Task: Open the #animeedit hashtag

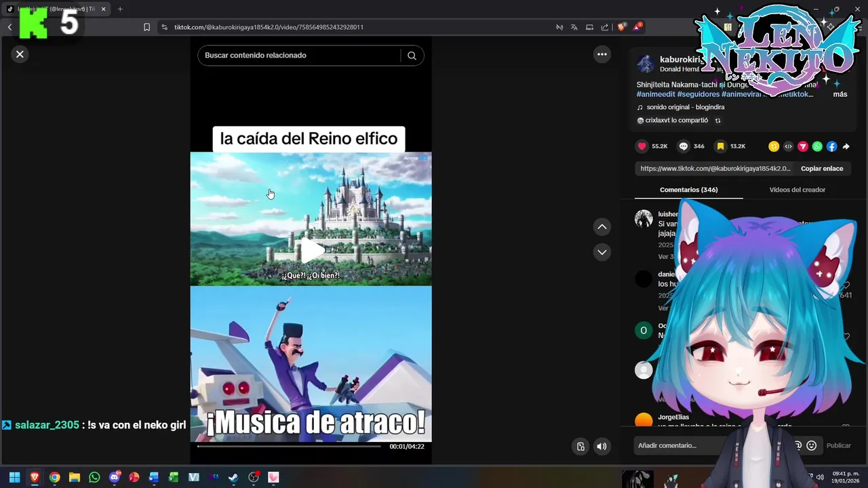Action: (656, 94)
